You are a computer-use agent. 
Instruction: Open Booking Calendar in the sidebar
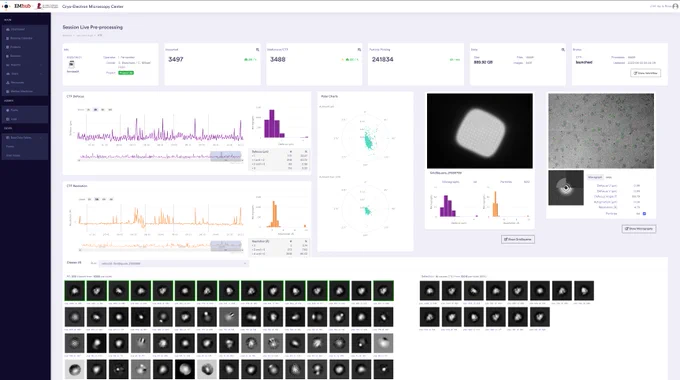[25, 38]
